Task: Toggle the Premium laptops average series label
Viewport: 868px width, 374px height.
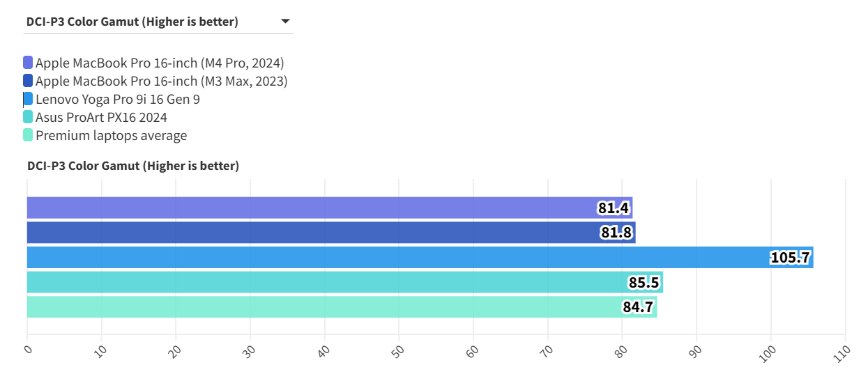Action: pyautogui.click(x=111, y=135)
